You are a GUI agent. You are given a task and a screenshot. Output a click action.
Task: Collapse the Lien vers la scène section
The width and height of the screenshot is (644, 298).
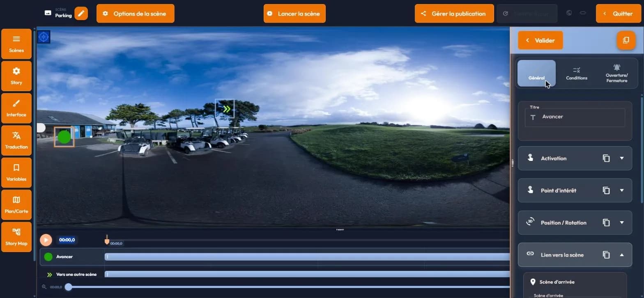[x=622, y=255]
